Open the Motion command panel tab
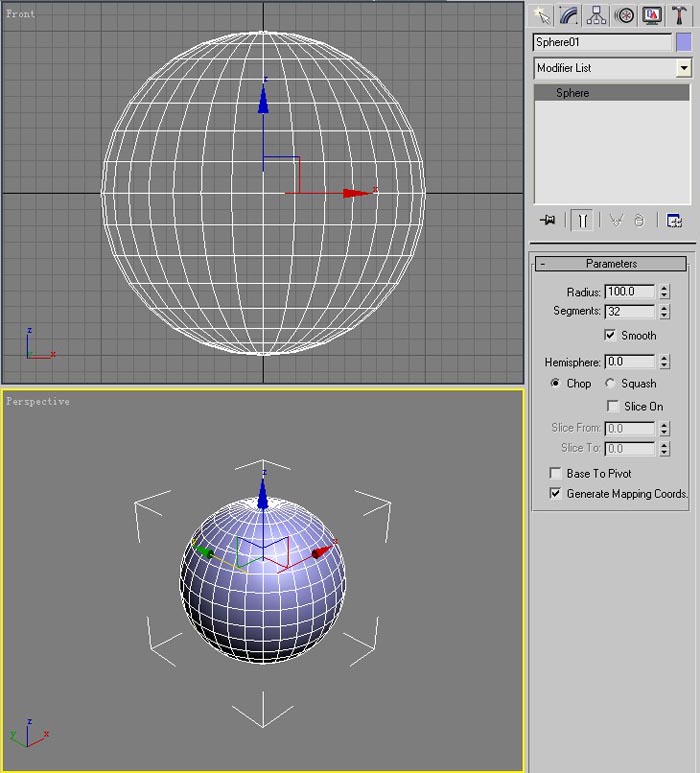Image resolution: width=700 pixels, height=773 pixels. 624,15
